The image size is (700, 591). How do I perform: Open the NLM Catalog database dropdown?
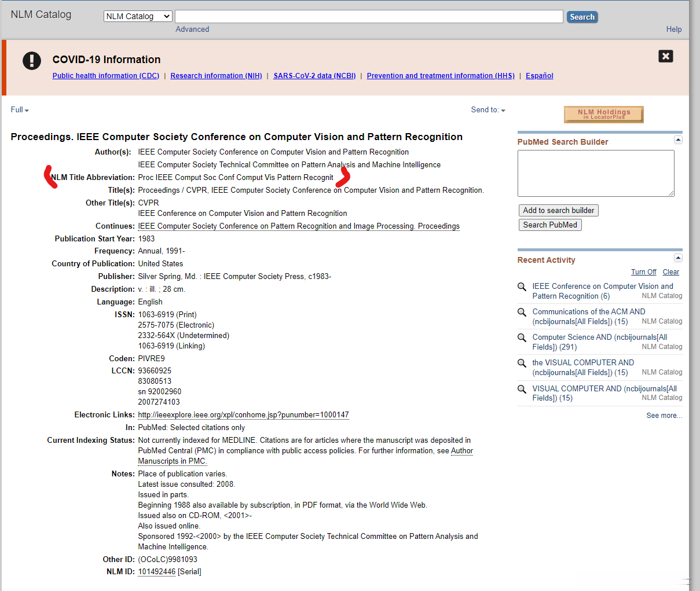tap(138, 16)
